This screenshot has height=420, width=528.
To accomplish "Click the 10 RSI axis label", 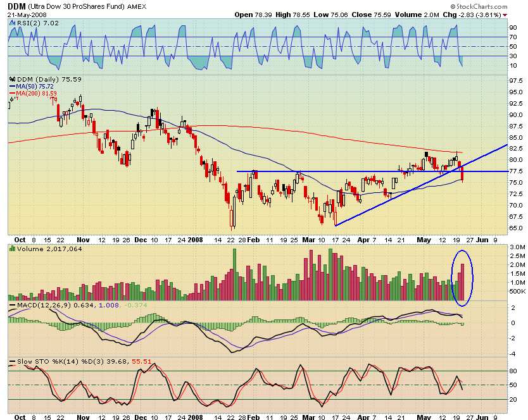I will coord(513,66).
